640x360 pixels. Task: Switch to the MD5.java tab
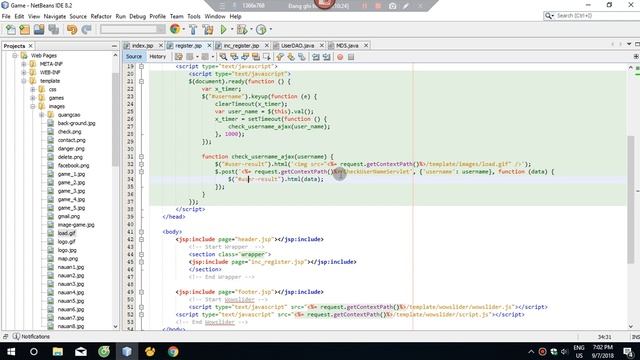(347, 45)
